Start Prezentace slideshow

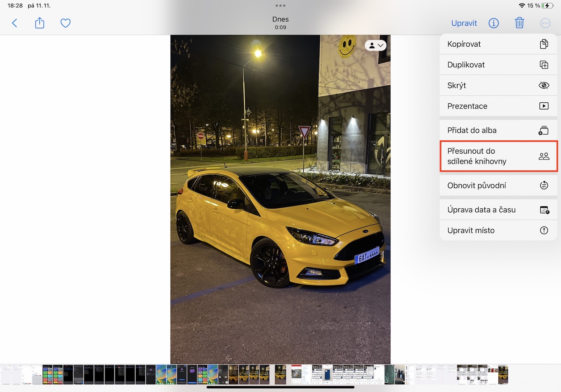(x=498, y=106)
